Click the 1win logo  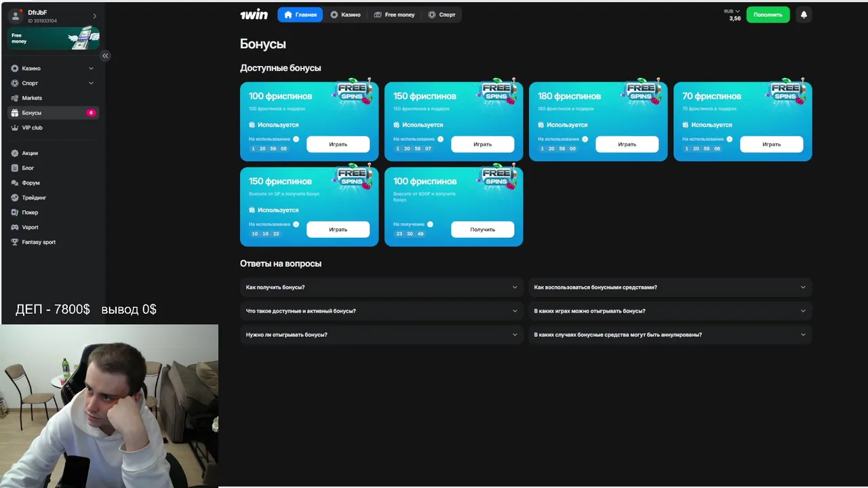pos(254,14)
